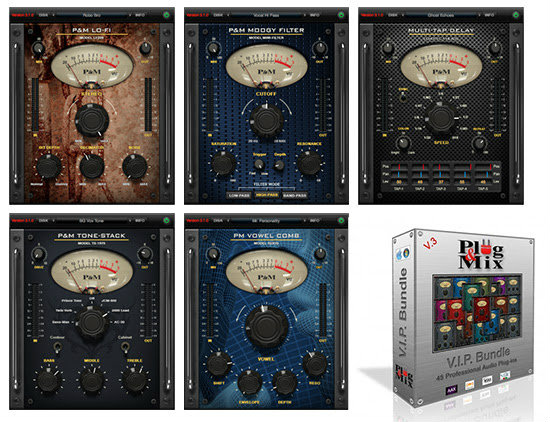Click the Tap-3 level value on Multi-Tap Delay
550x422 pixels.
pyautogui.click(x=441, y=182)
